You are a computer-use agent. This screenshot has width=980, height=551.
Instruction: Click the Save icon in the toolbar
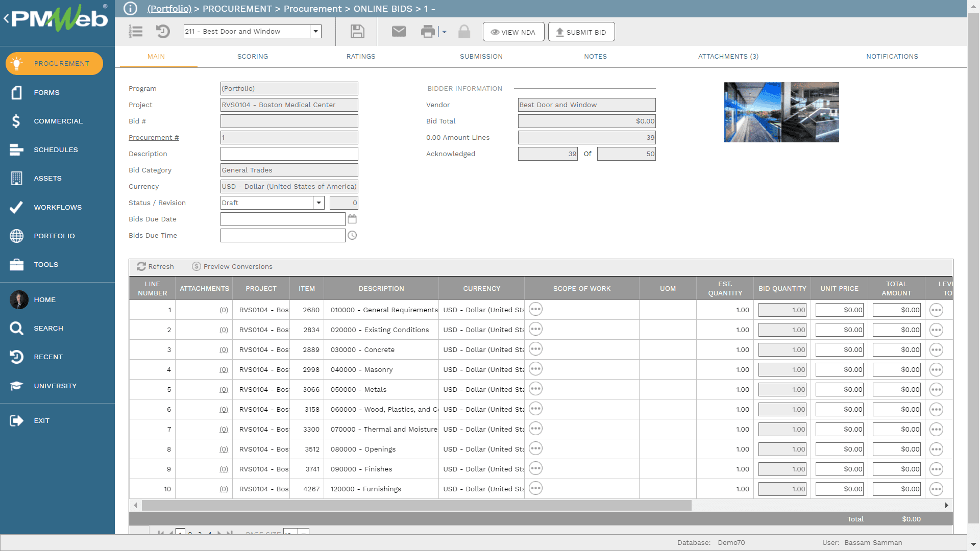[357, 32]
